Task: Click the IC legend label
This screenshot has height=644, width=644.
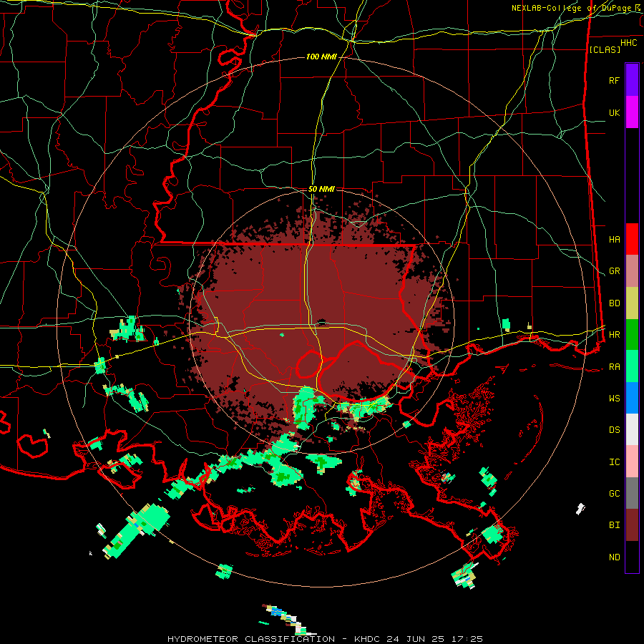Action: click(x=614, y=462)
